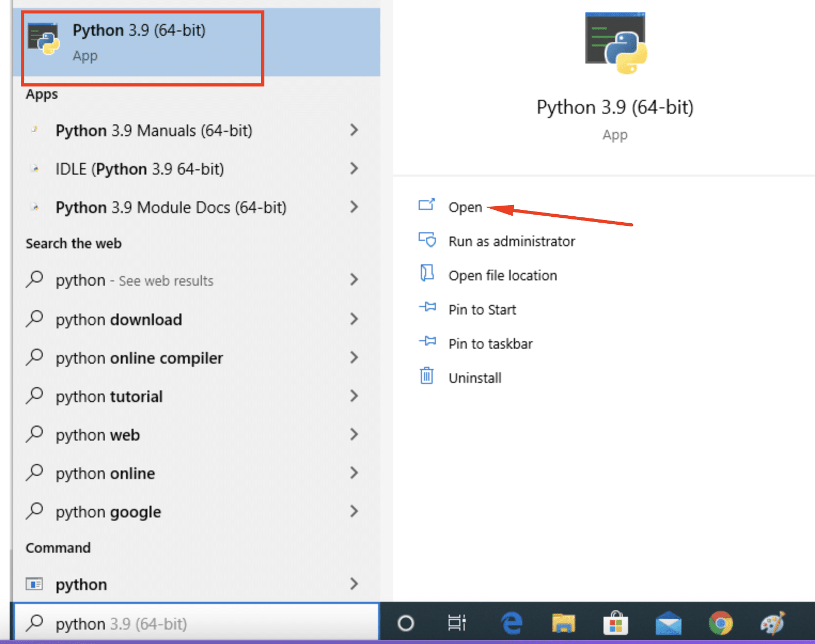Choose 'python google' web suggestion
The width and height of the screenshot is (815, 644).
click(196, 512)
